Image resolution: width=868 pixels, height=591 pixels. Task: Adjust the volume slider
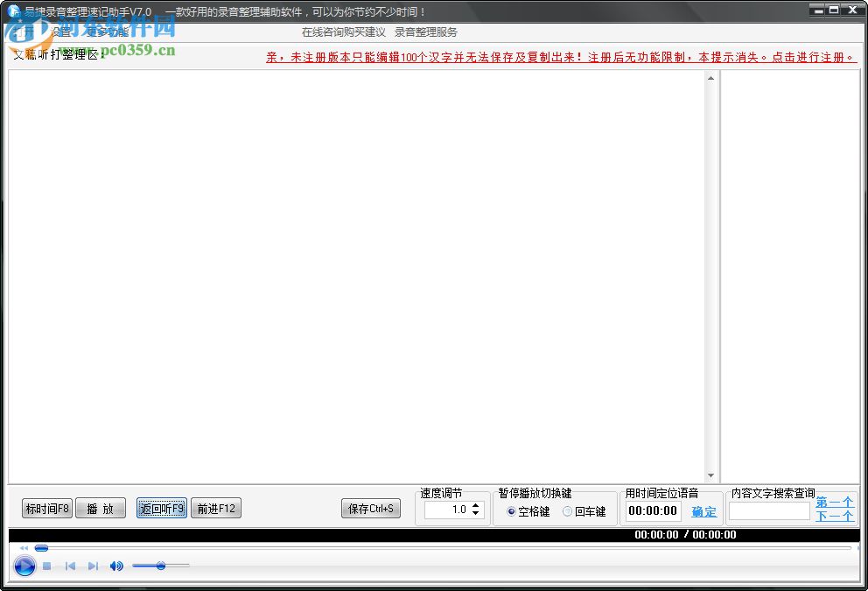[161, 566]
